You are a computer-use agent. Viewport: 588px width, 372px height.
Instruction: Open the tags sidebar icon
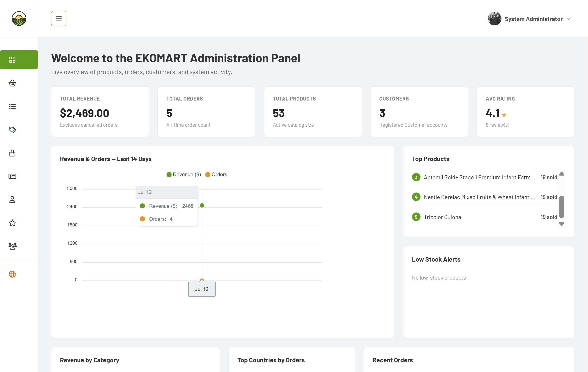click(12, 130)
